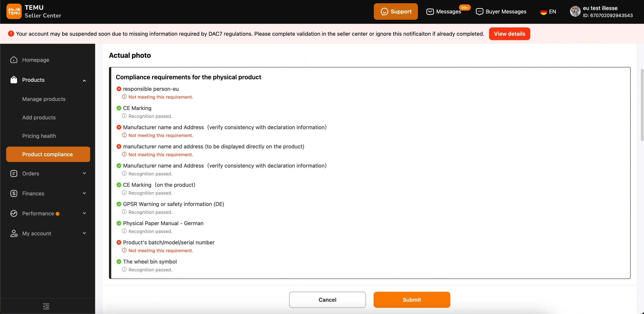Click the TEMU Seller Center logo
Viewport: 644px width, 314px height.
coord(14,11)
